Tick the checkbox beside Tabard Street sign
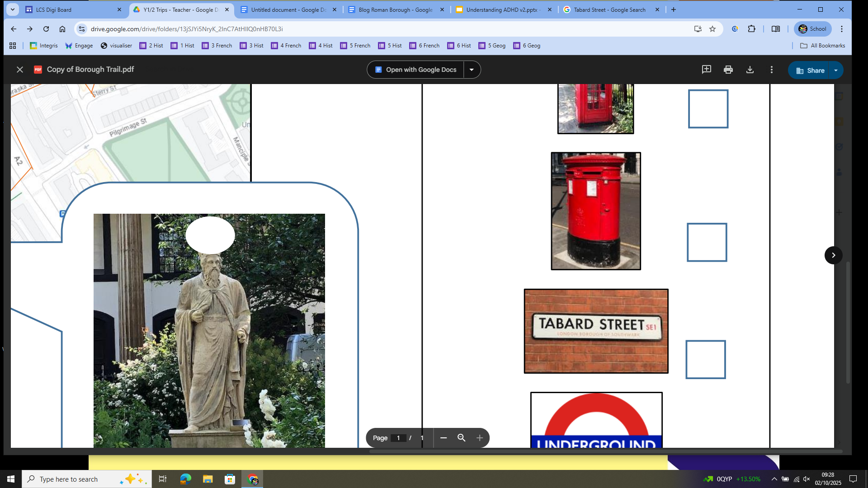The height and width of the screenshot is (488, 868). point(705,359)
